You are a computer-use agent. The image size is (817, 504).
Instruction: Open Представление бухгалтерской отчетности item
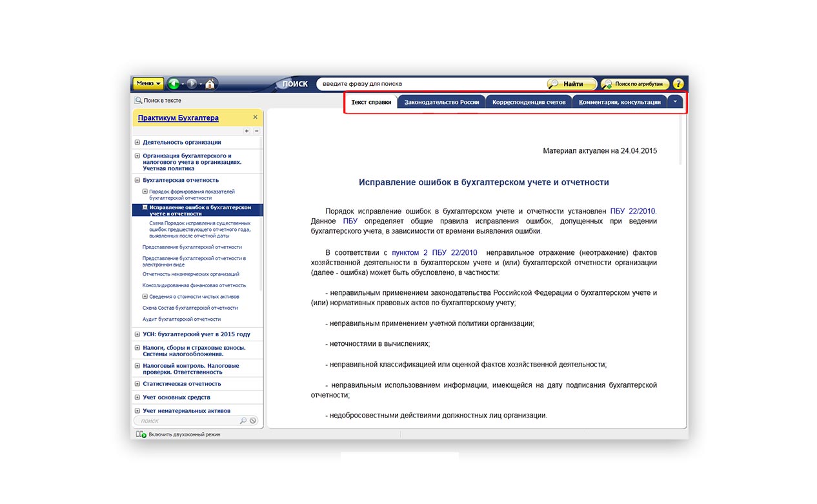(x=192, y=247)
